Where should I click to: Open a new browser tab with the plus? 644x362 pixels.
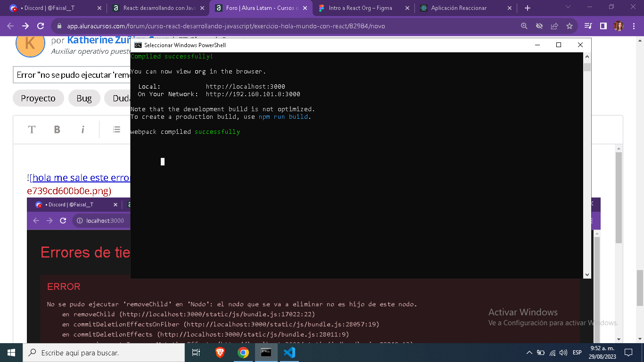528,8
